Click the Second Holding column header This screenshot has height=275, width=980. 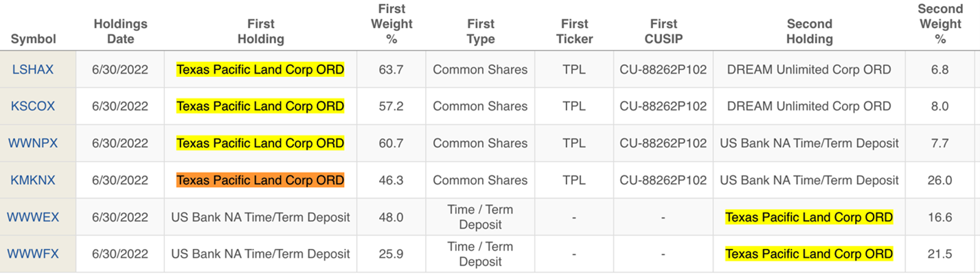[809, 32]
